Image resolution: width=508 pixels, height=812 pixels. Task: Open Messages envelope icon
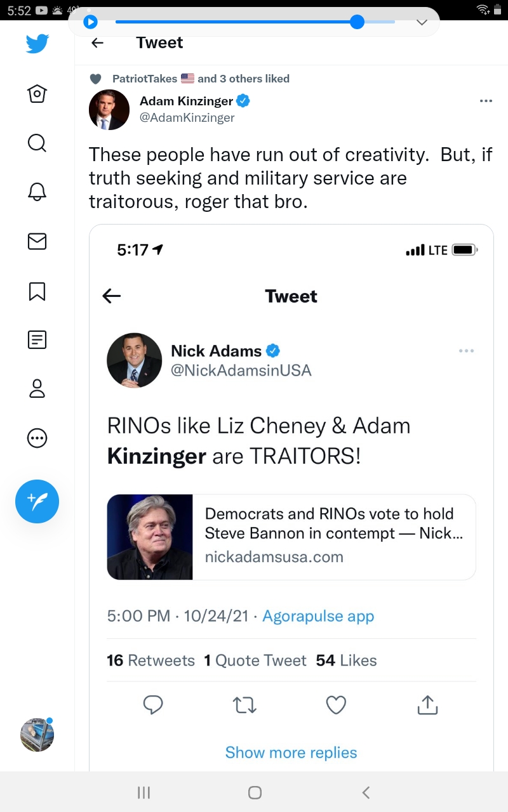[37, 241]
